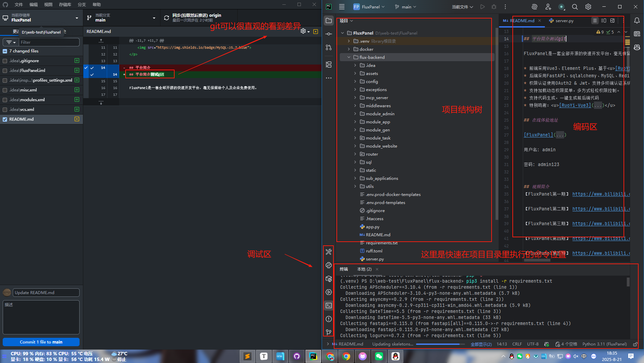Open the FluxPanel第一期 bilibili link
Viewport: 644px width, 363px height.
[x=601, y=194]
